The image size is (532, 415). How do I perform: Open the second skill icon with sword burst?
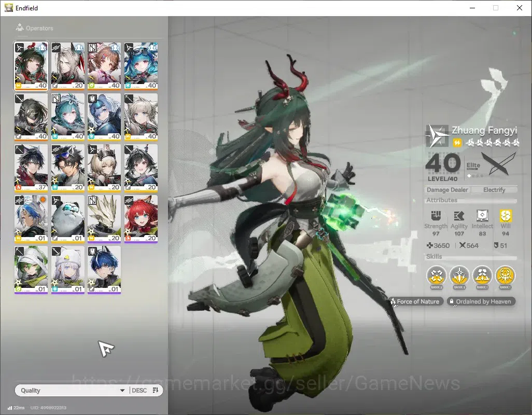459,276
